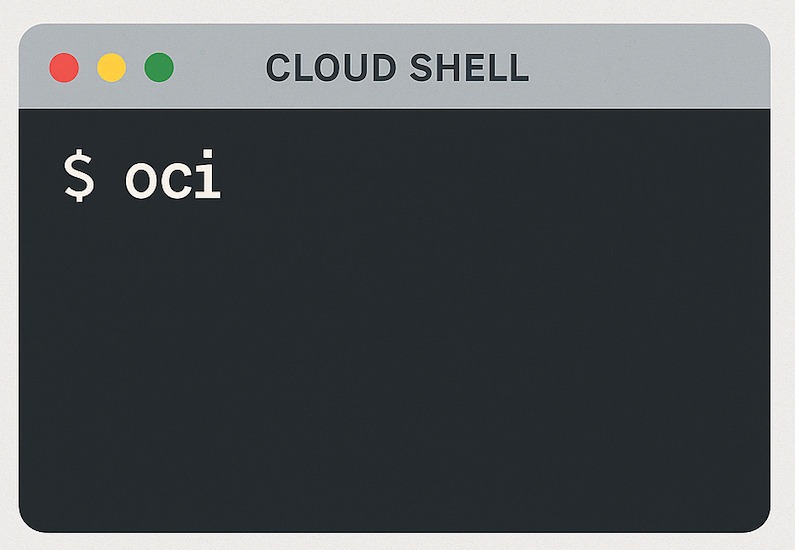Click the word "CLOUD" in the title bar
The image size is (795, 550).
(331, 68)
